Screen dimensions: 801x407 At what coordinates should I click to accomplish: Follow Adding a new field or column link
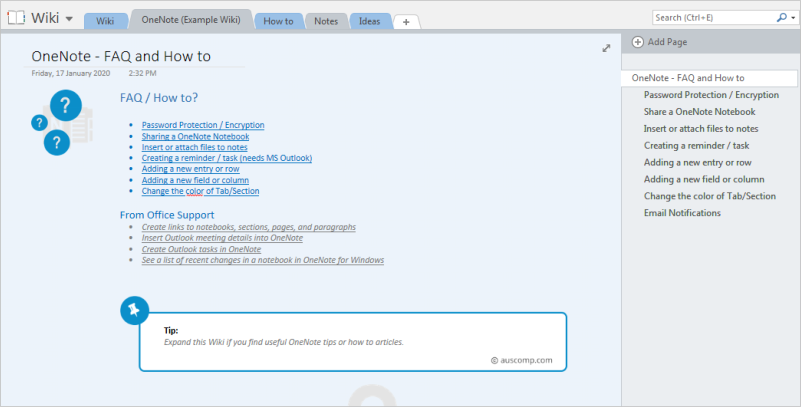pyautogui.click(x=195, y=180)
